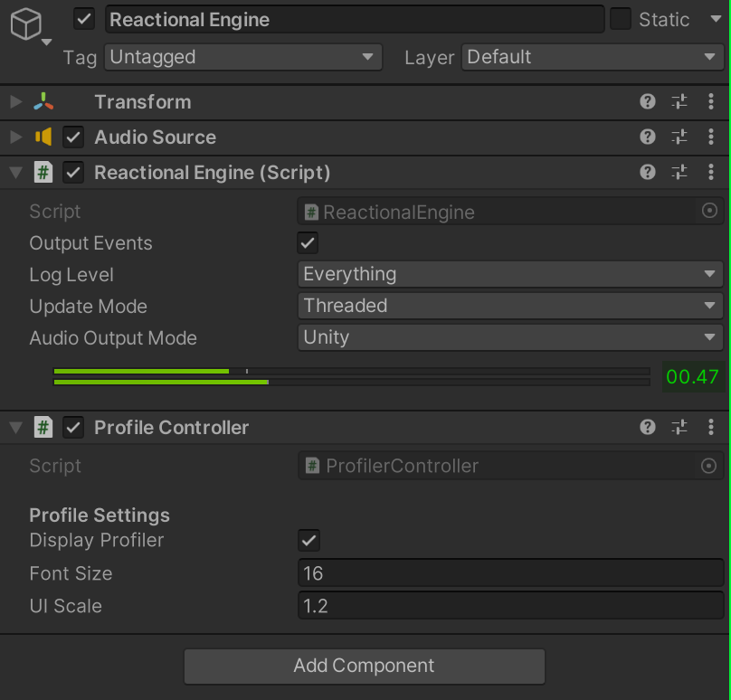The width and height of the screenshot is (731, 700).
Task: Click the Transform component icon
Action: click(x=43, y=101)
